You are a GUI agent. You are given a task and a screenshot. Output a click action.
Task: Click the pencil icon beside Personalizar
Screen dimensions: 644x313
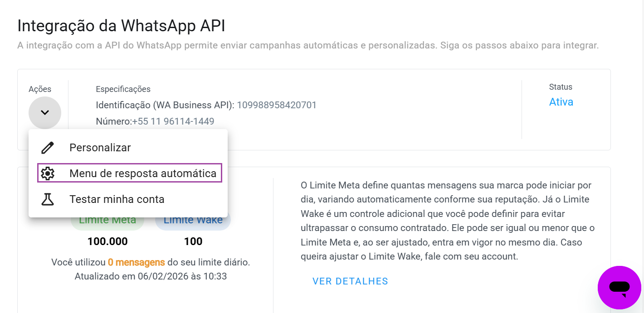click(48, 147)
